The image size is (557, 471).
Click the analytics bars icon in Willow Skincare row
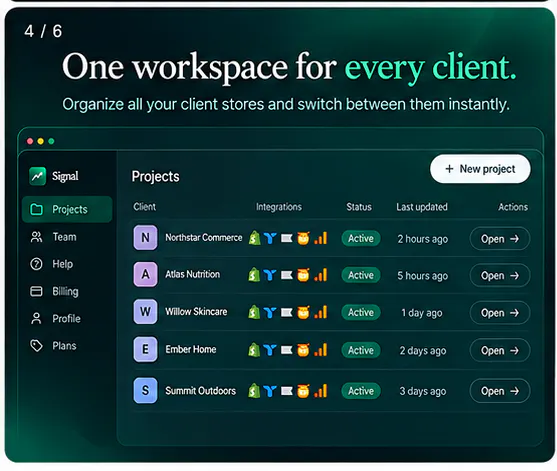point(320,312)
